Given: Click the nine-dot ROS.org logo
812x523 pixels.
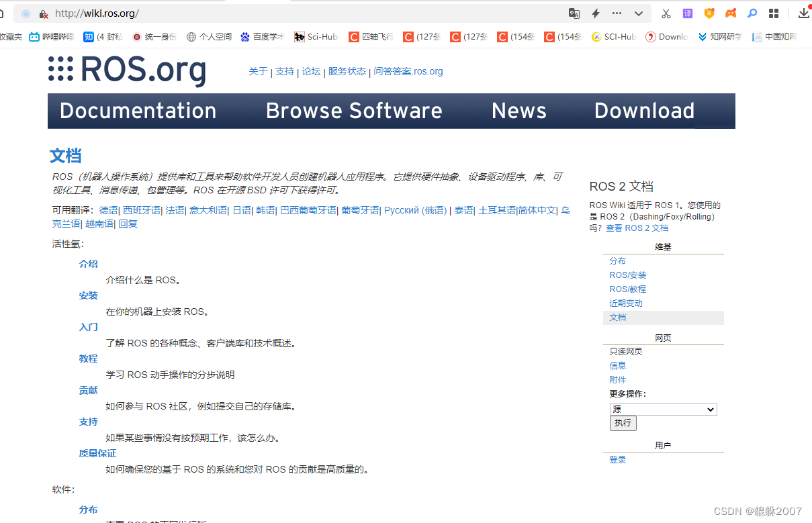Looking at the screenshot, I should tap(60, 70).
